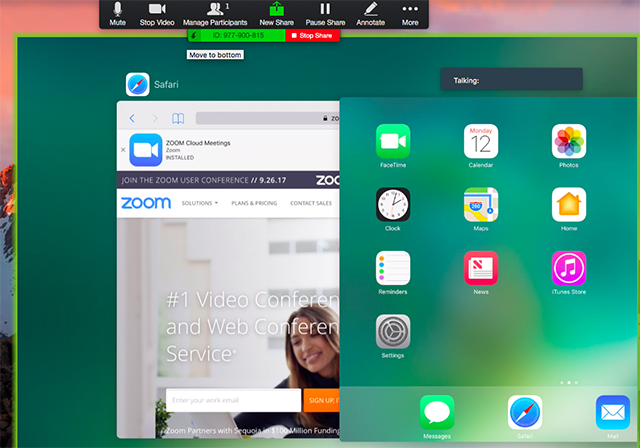Open the iPad Settings app

click(x=393, y=331)
